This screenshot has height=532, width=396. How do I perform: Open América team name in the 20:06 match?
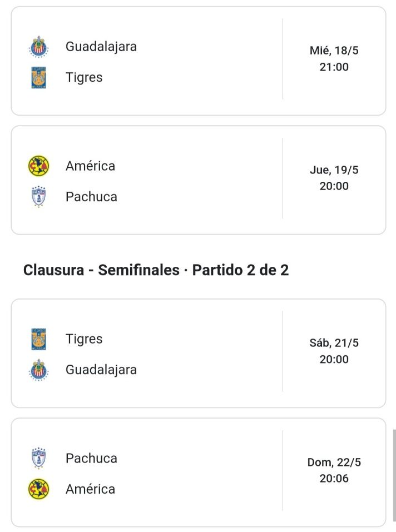(x=90, y=489)
